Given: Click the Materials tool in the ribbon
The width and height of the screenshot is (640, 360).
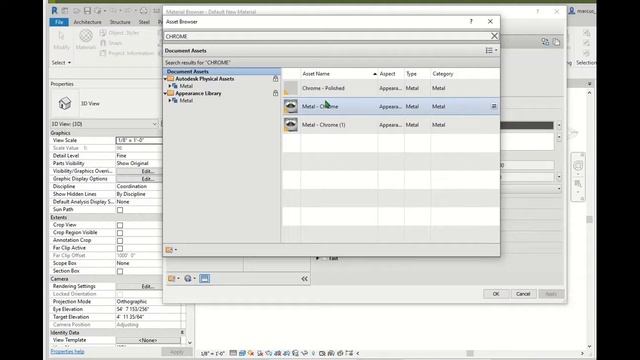Looking at the screenshot, I should point(86,40).
